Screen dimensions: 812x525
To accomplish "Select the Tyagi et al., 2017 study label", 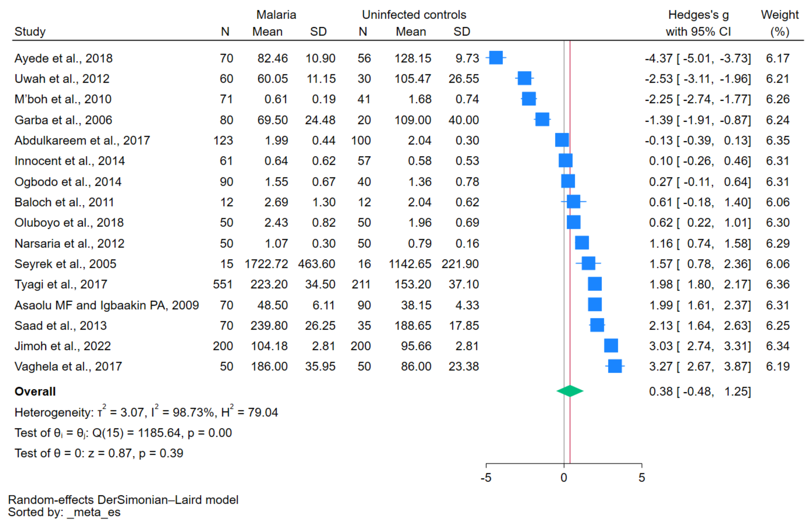I will pos(61,284).
